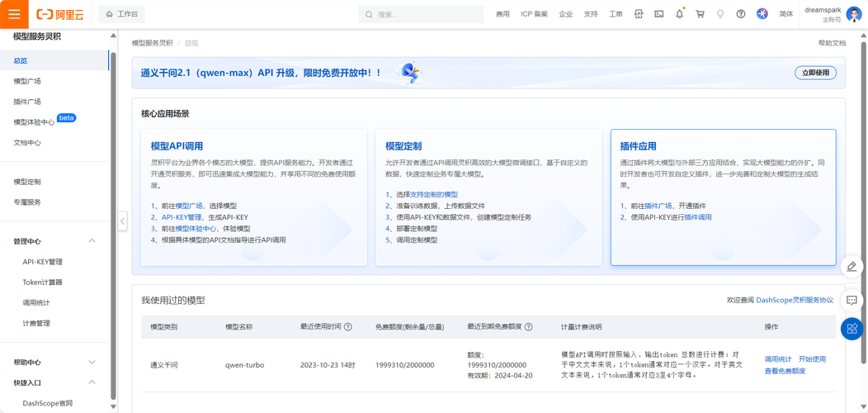Open the orange hamburger main menu
Viewport: 868px width, 413px height.
(14, 14)
